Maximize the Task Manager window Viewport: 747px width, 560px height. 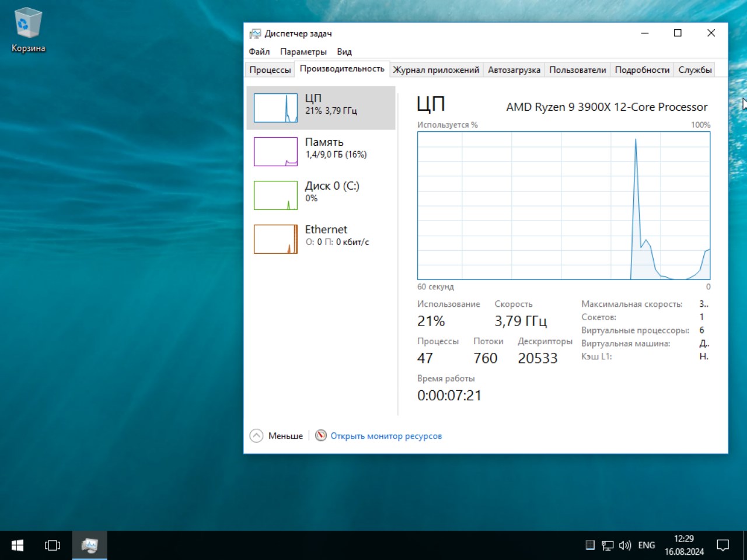pos(678,33)
